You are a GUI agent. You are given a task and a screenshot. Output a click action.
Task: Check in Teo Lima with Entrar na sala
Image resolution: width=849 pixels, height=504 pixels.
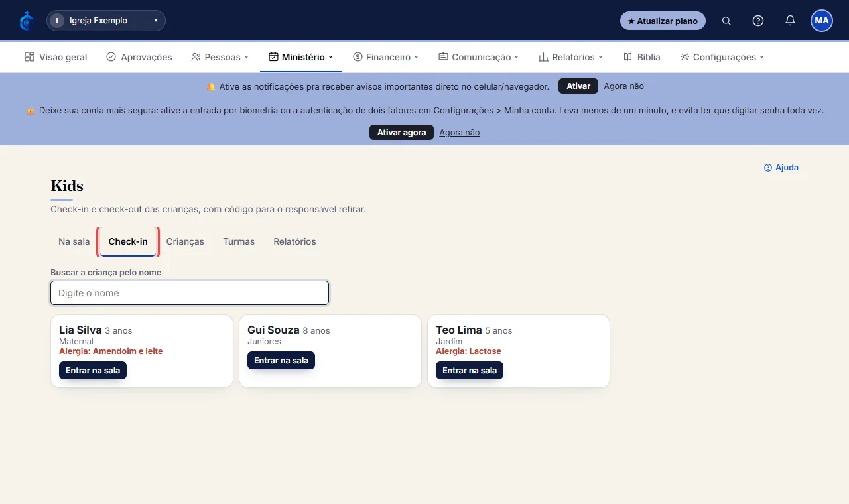pos(470,370)
